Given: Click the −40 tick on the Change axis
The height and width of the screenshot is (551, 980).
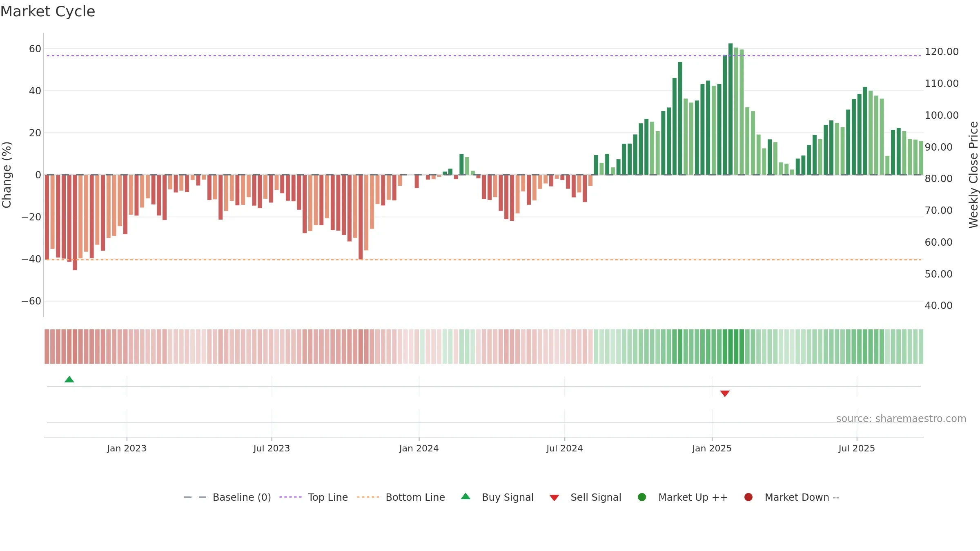Looking at the screenshot, I should (x=31, y=259).
